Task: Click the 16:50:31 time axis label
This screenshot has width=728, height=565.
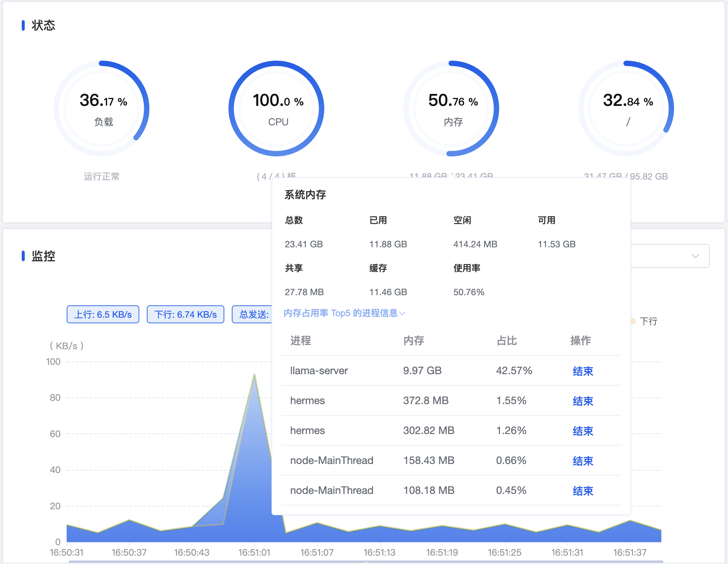Action: (x=67, y=552)
